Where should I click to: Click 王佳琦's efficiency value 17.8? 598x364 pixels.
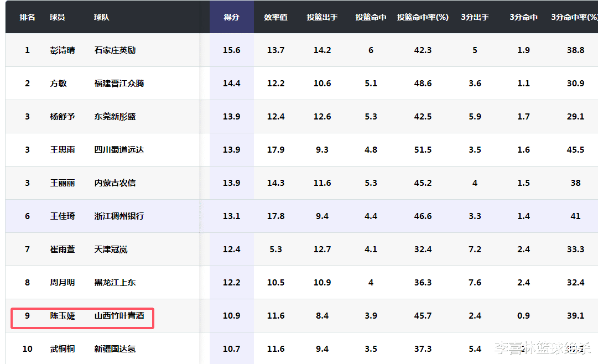coord(275,216)
